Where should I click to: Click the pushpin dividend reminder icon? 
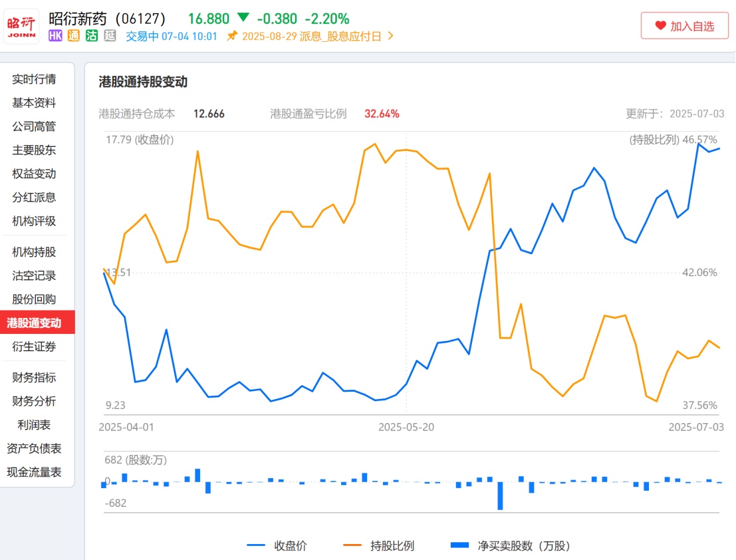(x=231, y=36)
